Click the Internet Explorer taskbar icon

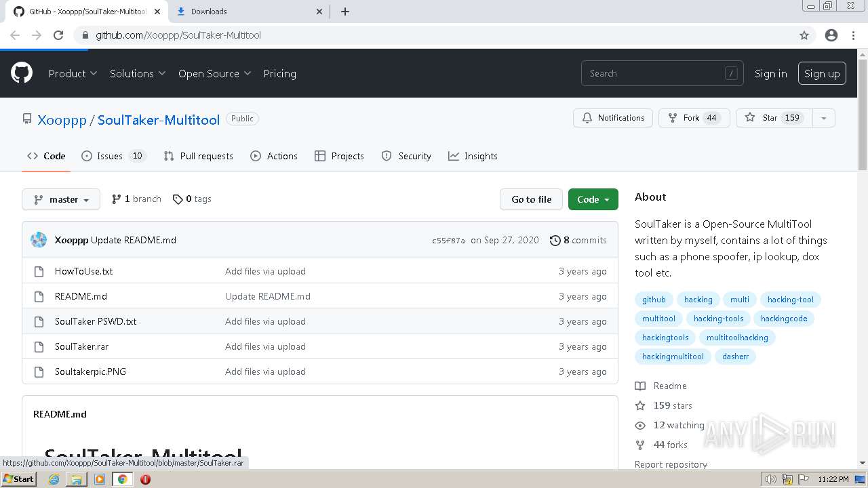[54, 479]
